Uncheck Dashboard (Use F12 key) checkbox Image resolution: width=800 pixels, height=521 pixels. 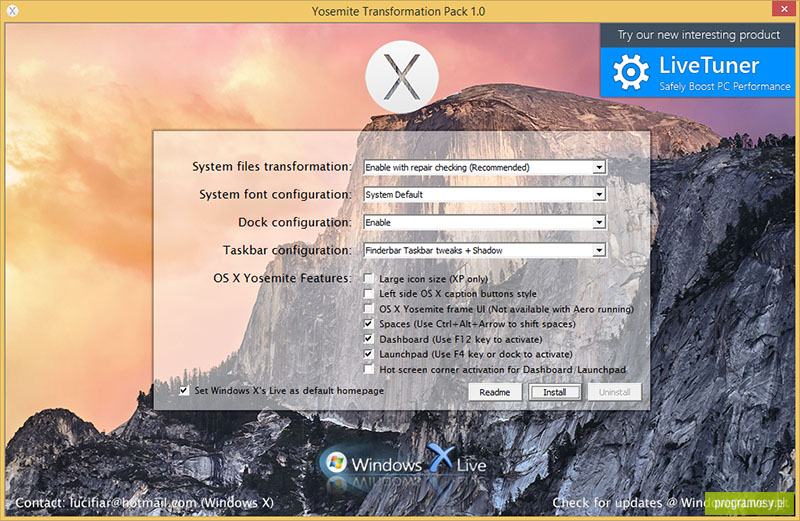point(368,338)
